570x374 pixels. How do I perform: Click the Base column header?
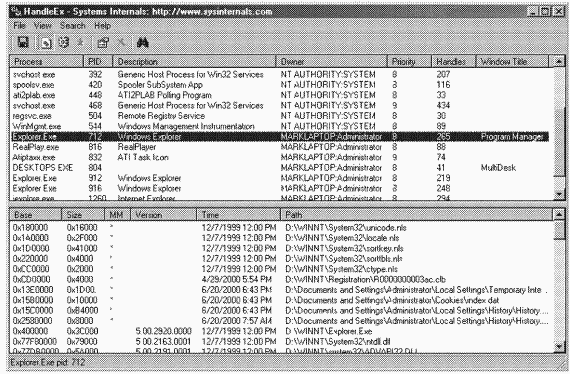point(36,215)
